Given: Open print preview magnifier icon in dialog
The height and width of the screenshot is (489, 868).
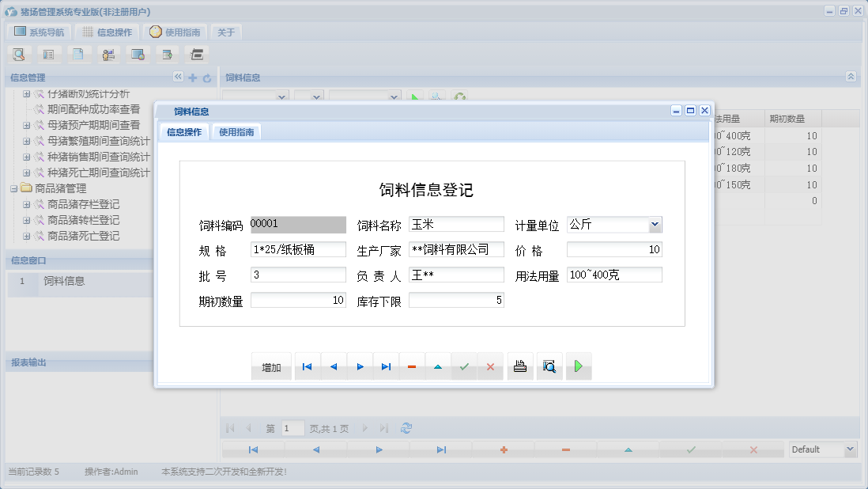Looking at the screenshot, I should tap(549, 367).
